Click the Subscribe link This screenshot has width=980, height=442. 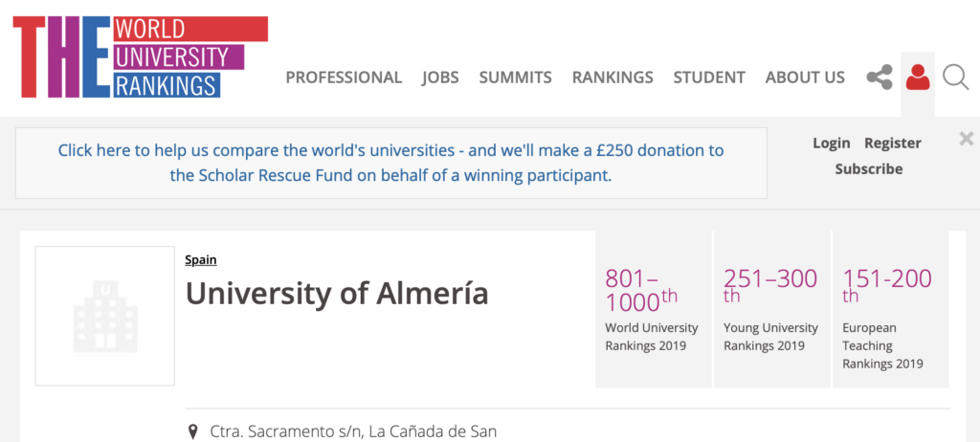click(868, 168)
